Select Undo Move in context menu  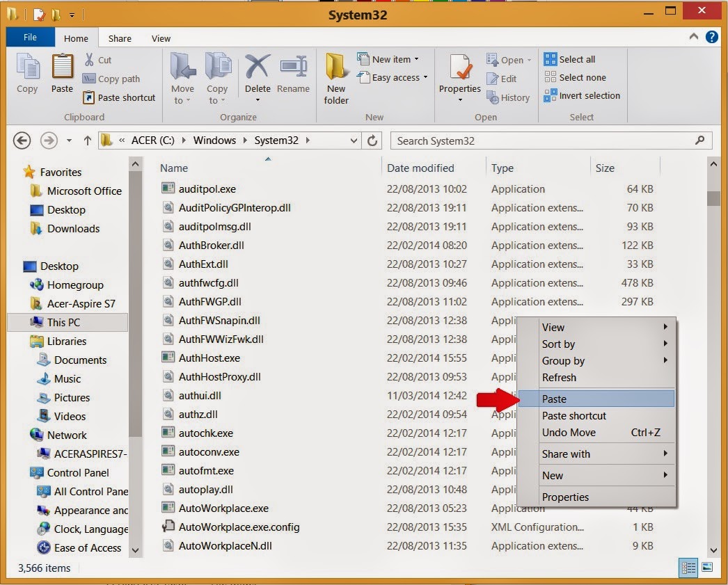click(596, 433)
